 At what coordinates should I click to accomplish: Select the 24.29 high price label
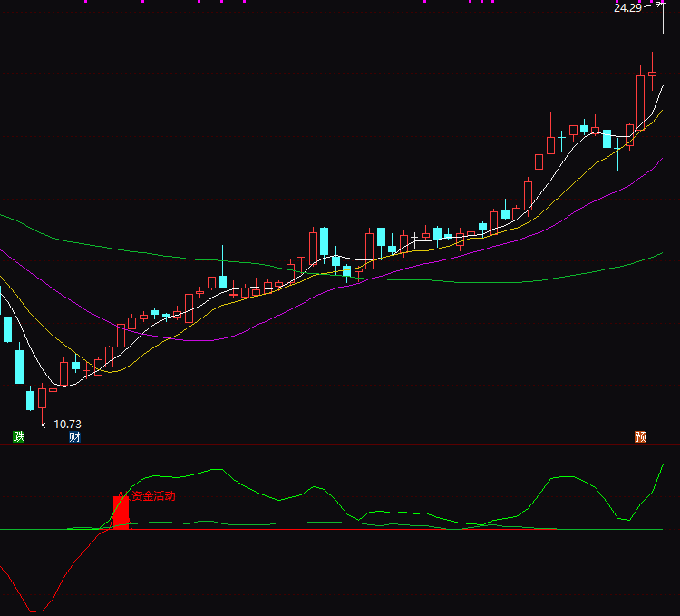(627, 8)
